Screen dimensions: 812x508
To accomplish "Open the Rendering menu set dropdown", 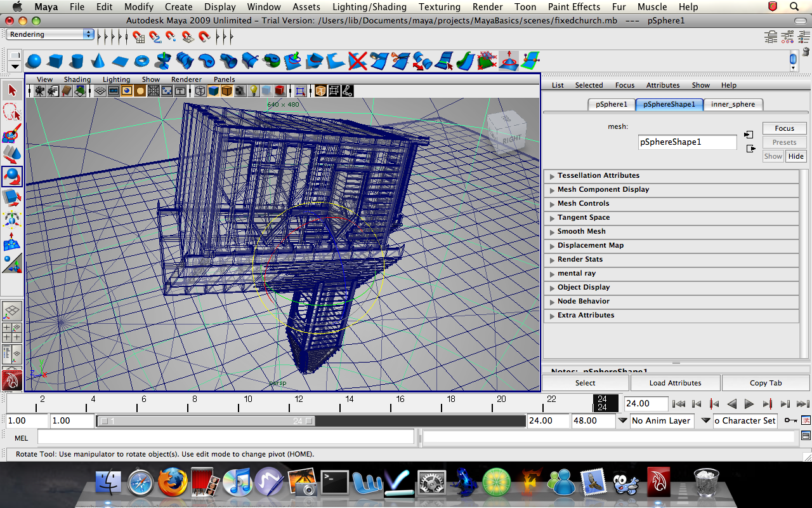I will tap(50, 34).
